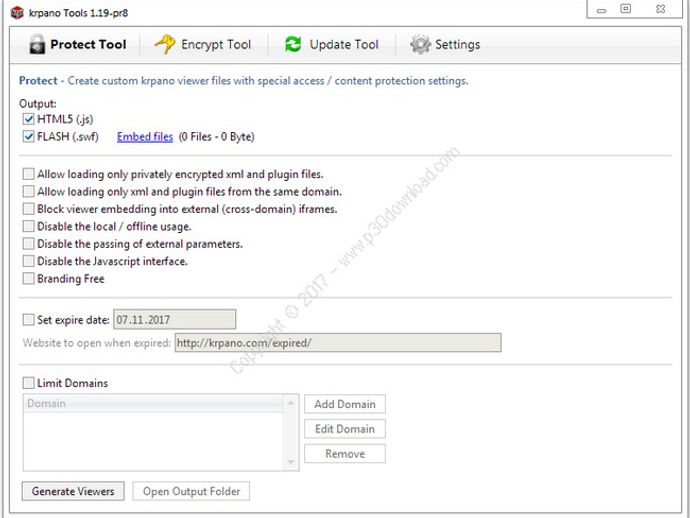Click the expire date field 07.11.2017
The height and width of the screenshot is (518, 690).
pos(174,320)
